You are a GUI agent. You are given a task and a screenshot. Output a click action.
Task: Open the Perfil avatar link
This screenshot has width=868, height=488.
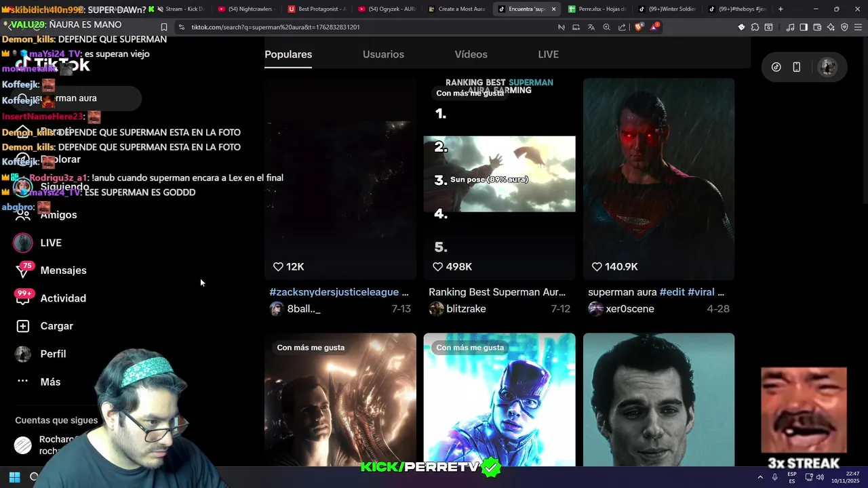[23, 354]
